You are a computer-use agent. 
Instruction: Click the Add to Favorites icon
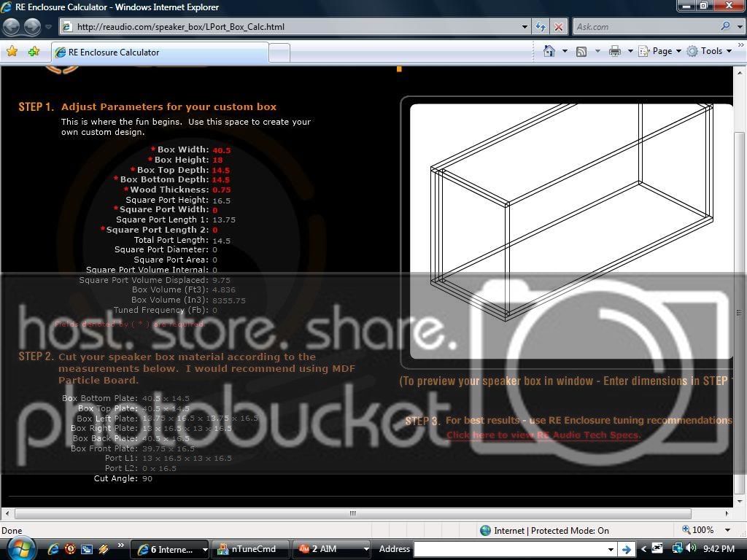click(34, 52)
